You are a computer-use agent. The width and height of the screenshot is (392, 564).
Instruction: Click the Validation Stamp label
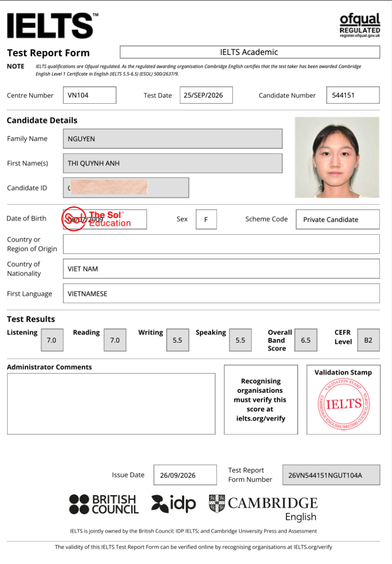pyautogui.click(x=343, y=372)
